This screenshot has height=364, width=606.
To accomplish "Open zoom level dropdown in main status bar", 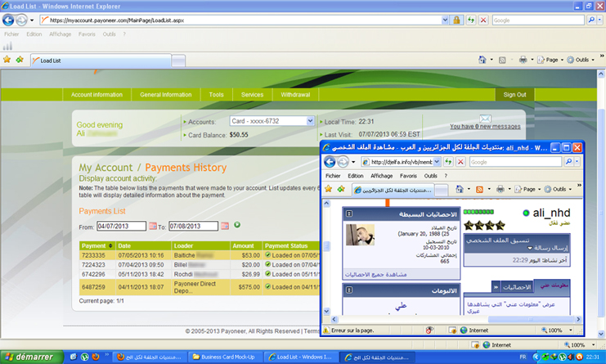I will pos(594,344).
